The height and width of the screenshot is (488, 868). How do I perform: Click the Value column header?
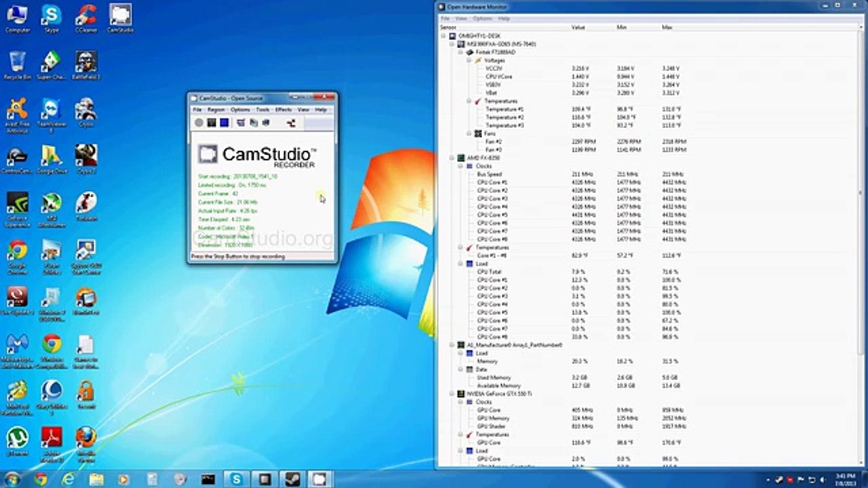tap(592, 27)
